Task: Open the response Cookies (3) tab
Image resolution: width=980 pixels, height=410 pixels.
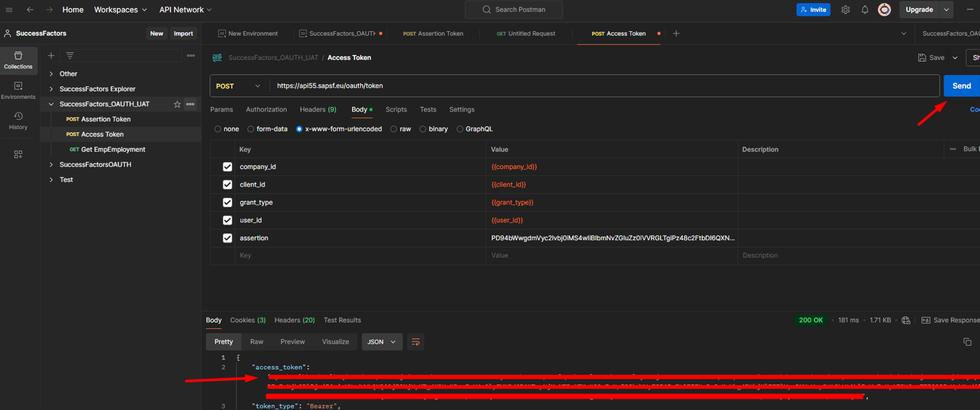Action: point(248,320)
